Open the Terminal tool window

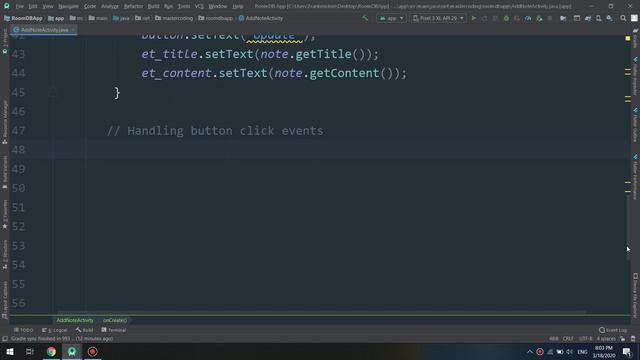click(114, 330)
